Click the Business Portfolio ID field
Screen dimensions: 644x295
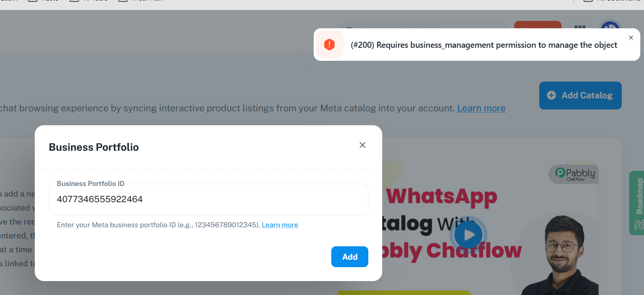click(208, 199)
